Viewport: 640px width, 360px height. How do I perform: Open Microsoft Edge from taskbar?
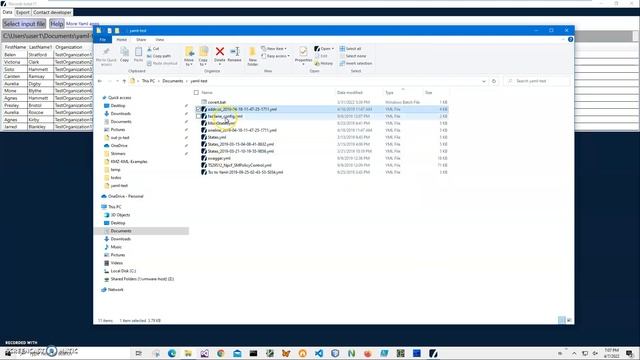click(x=172, y=353)
